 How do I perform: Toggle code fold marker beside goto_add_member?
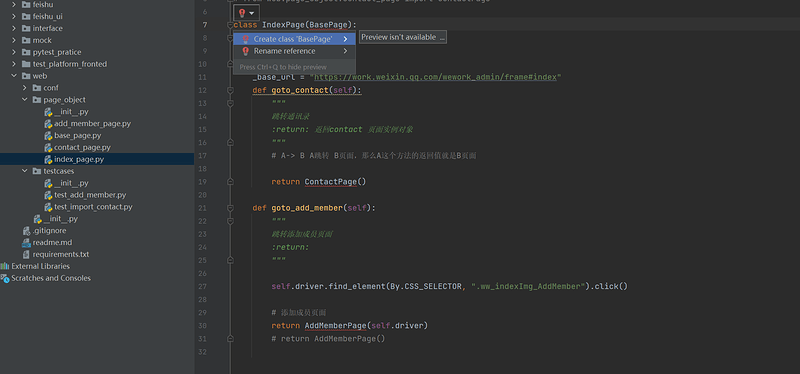pyautogui.click(x=230, y=208)
